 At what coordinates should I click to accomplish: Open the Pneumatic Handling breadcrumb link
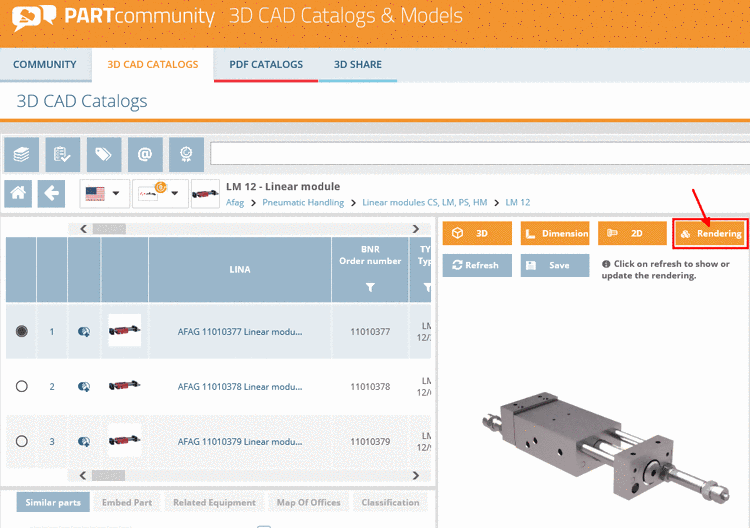pyautogui.click(x=303, y=202)
